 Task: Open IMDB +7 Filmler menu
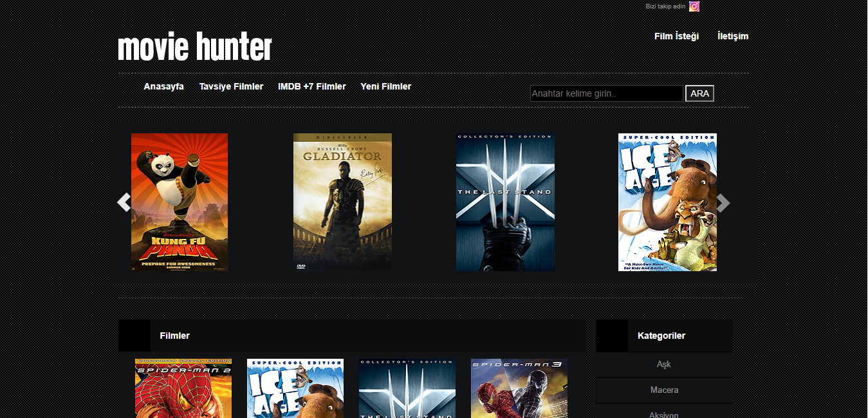click(x=312, y=86)
